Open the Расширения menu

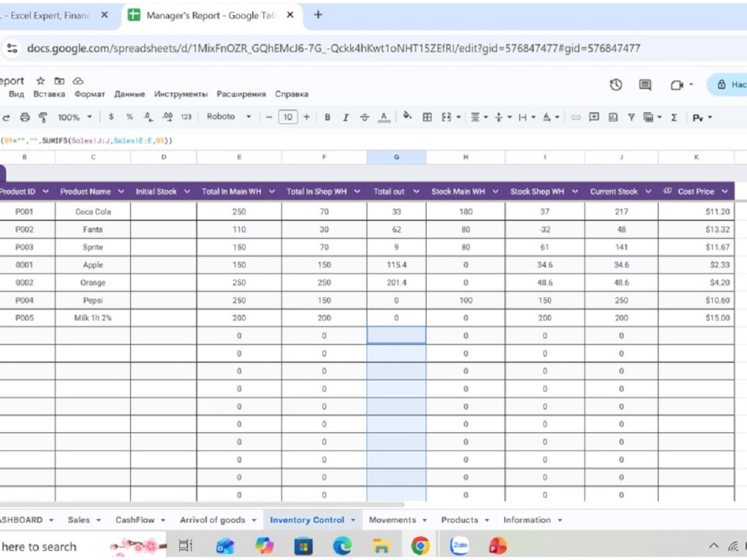241,94
